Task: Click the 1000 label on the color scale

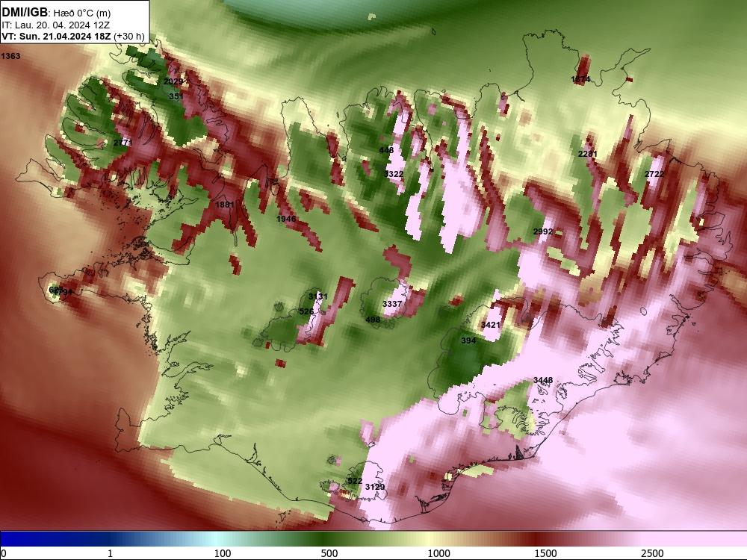Action: click(438, 553)
